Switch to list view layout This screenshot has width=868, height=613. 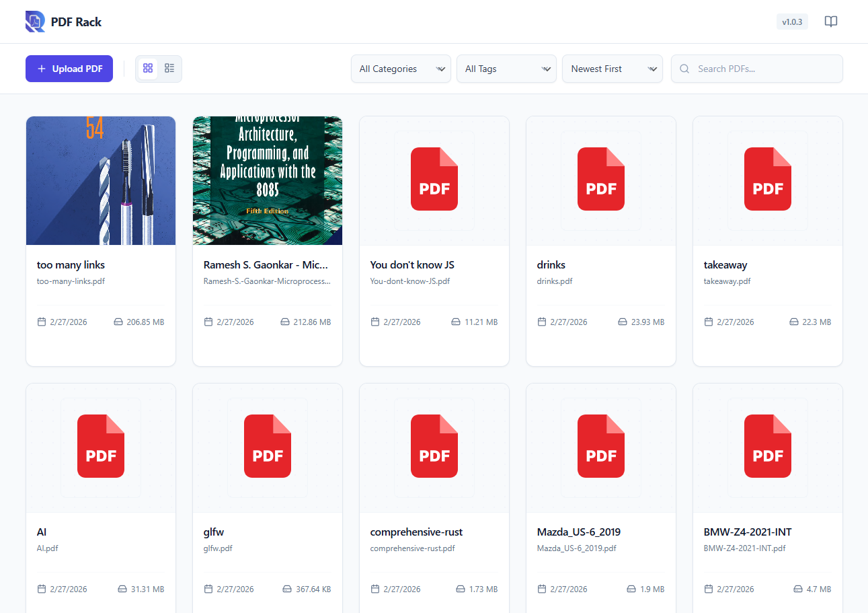pos(169,69)
